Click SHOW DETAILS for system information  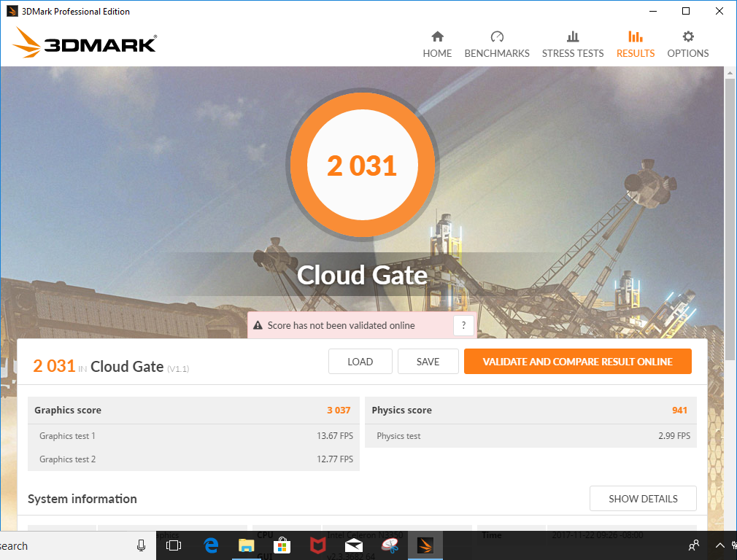[643, 499]
